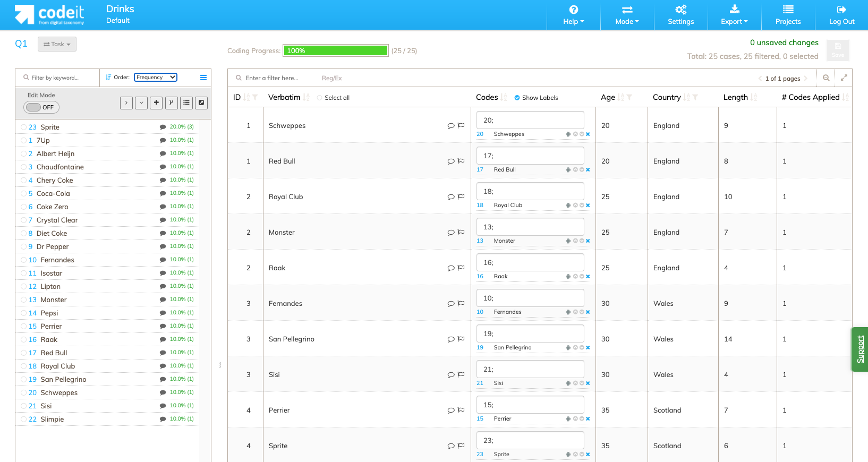Click the Enter a filter here input

pyautogui.click(x=272, y=78)
